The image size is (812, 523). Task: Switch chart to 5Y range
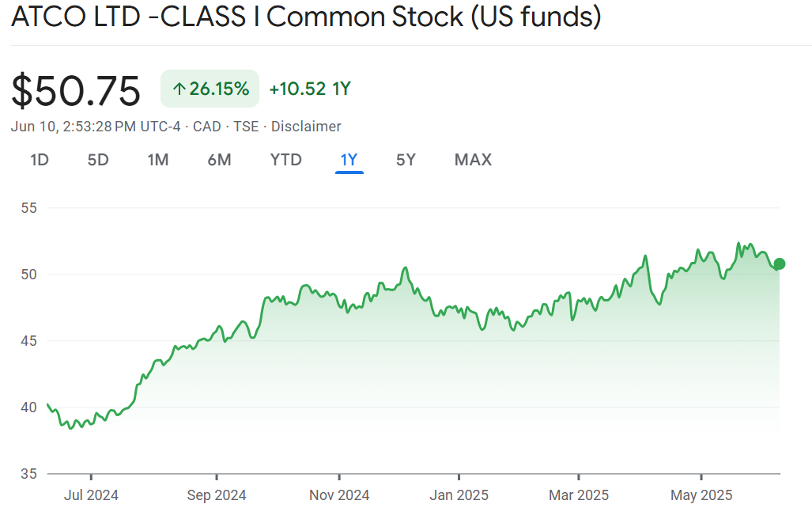[x=406, y=160]
